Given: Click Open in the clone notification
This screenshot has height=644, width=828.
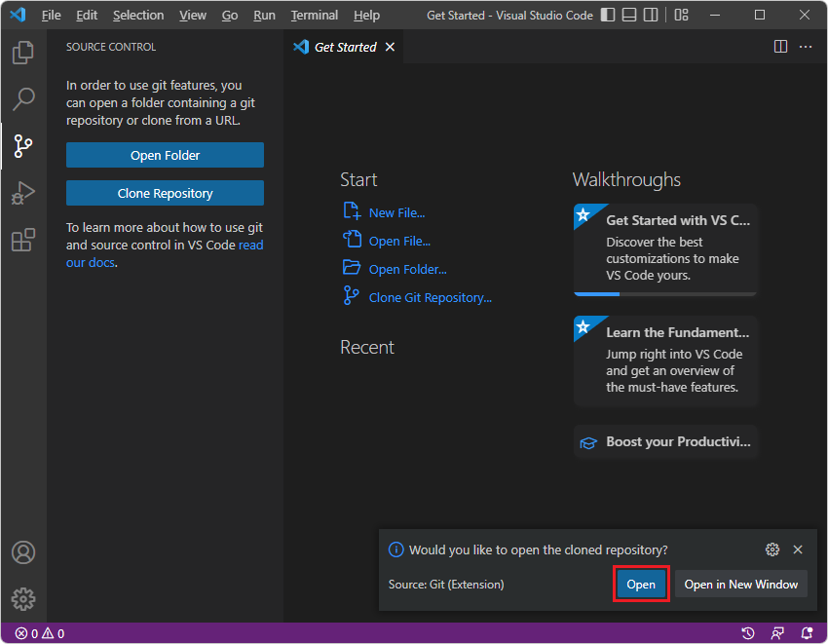Looking at the screenshot, I should (641, 584).
